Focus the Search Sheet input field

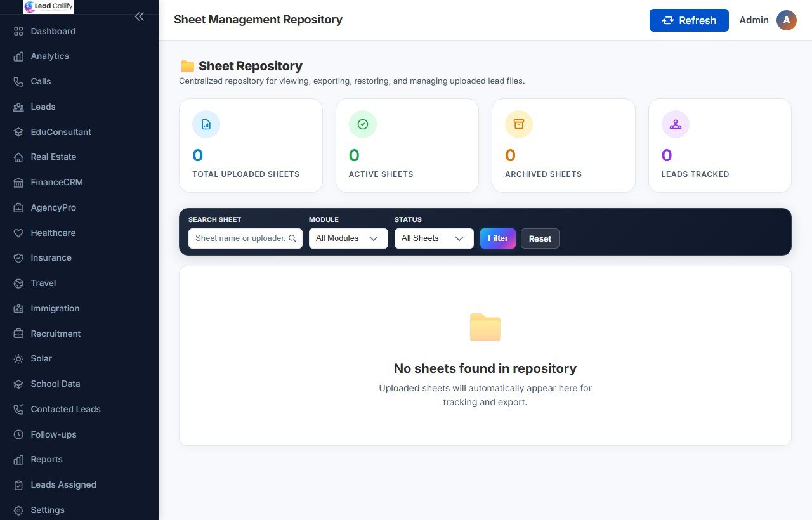[x=246, y=238]
